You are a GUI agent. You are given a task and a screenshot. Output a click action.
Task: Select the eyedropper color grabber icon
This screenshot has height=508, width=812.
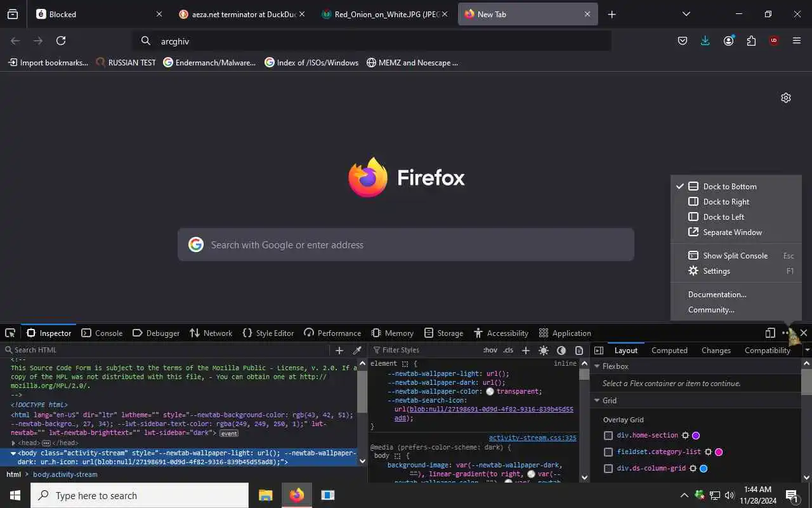(x=357, y=350)
